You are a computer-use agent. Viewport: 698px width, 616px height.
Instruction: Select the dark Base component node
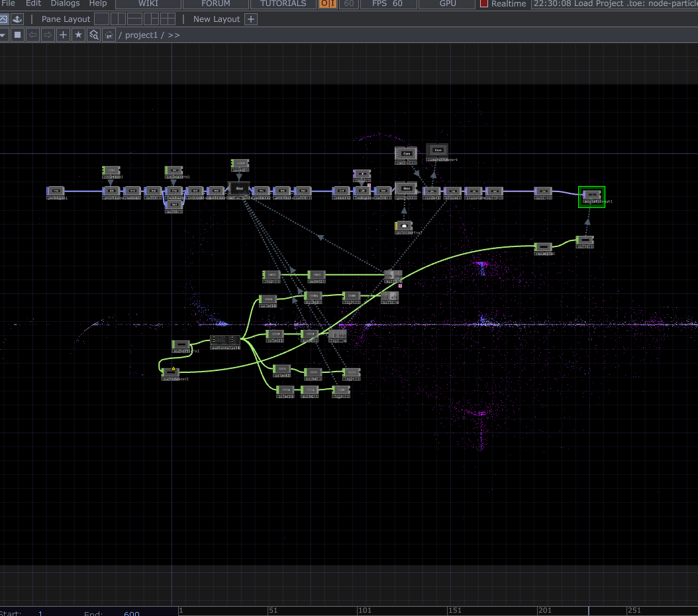coord(239,189)
